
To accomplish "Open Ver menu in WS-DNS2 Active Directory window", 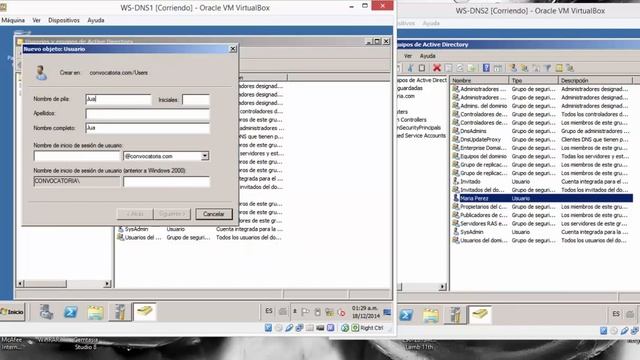I will [x=408, y=56].
